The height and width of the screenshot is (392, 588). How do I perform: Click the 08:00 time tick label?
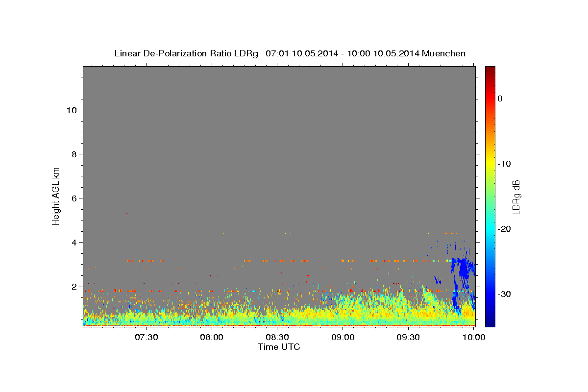coord(212,337)
